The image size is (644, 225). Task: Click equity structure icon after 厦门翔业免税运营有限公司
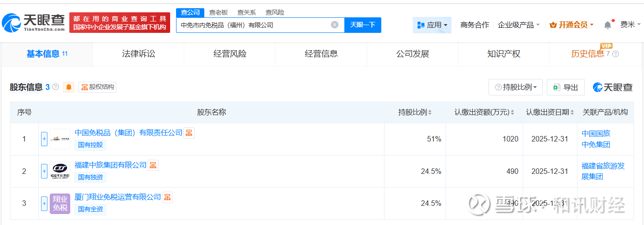[x=167, y=197]
